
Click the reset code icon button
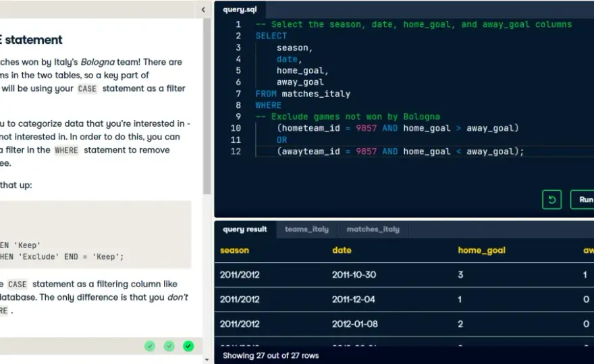pos(551,200)
